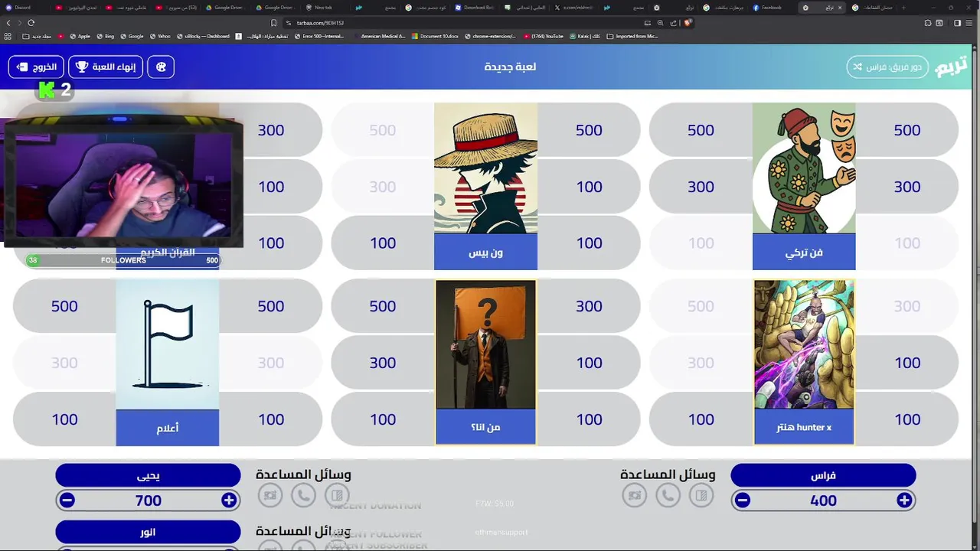980x551 pixels.
Task: Use فراس team's photo help icon
Action: [634, 495]
